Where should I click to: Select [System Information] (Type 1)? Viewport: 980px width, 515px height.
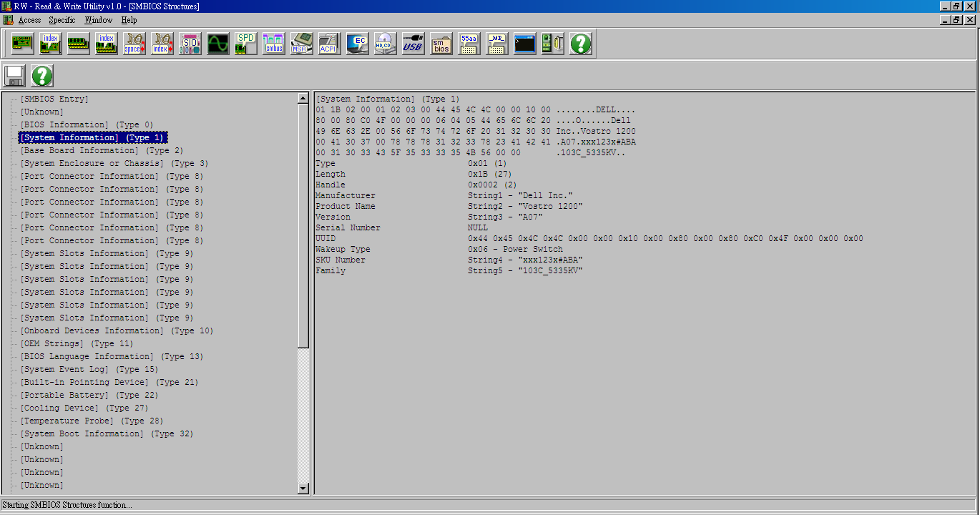[92, 137]
